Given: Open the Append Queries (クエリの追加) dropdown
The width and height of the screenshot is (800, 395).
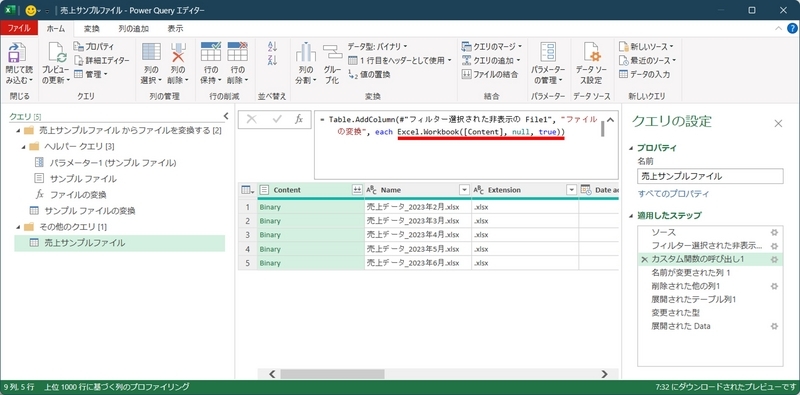Looking at the screenshot, I should pyautogui.click(x=490, y=60).
